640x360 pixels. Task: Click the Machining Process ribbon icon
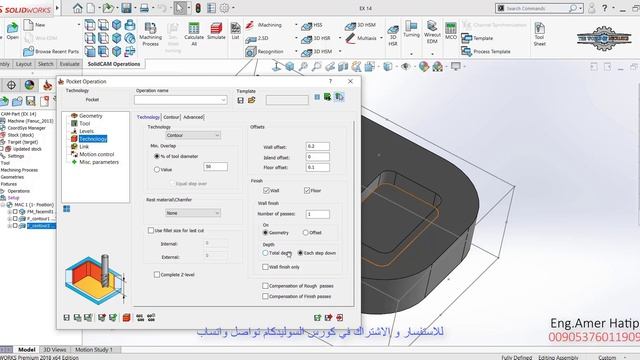151,34
